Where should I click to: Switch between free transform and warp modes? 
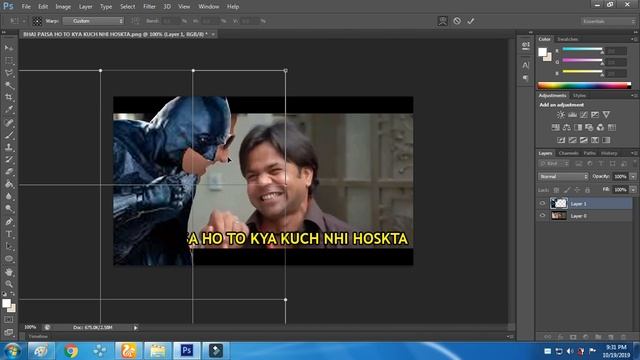(442, 21)
